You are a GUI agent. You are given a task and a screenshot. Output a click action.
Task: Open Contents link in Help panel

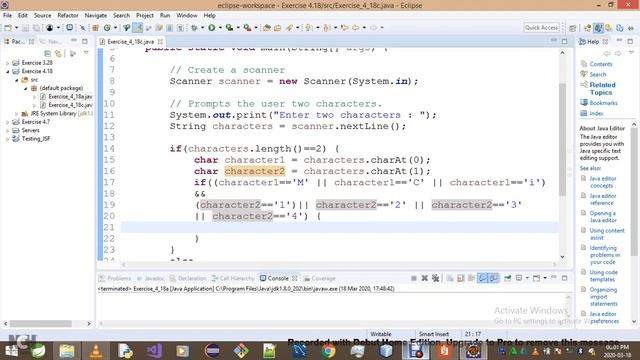point(601,64)
